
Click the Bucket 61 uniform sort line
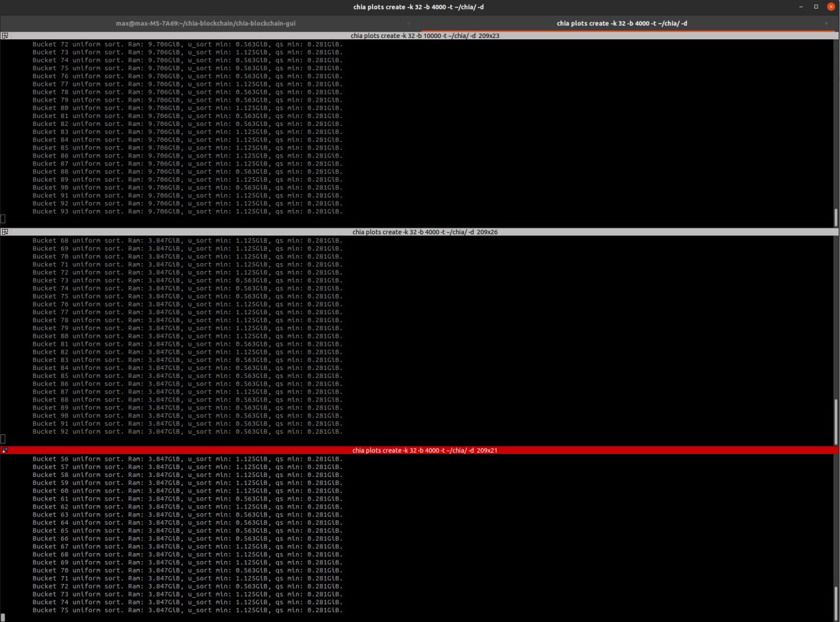pyautogui.click(x=188, y=499)
